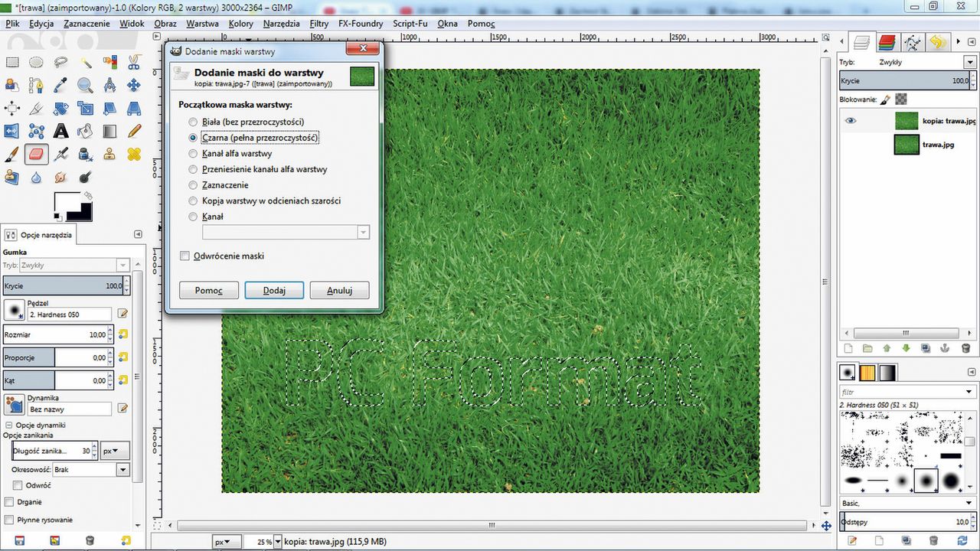Click the 'Anuluj' button
Image resolution: width=980 pixels, height=551 pixels.
339,291
